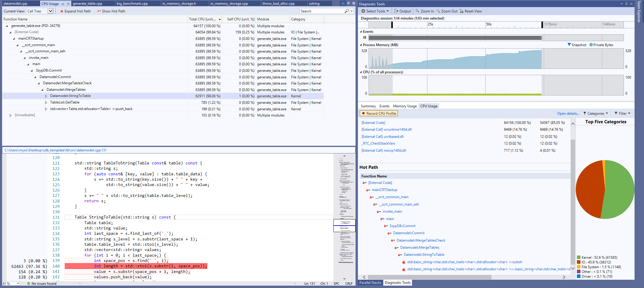The height and width of the screenshot is (288, 644).
Task: Click substr hot path flame entry
Action: 465,262
